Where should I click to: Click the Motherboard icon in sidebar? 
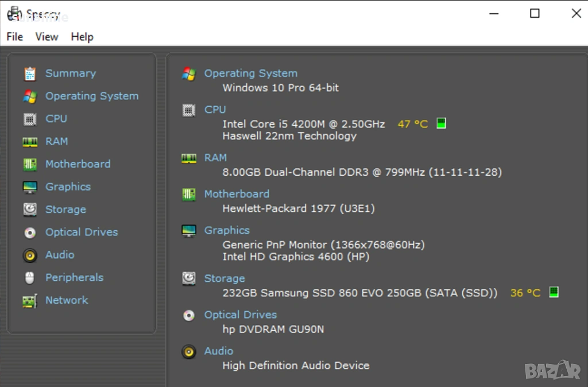30,164
